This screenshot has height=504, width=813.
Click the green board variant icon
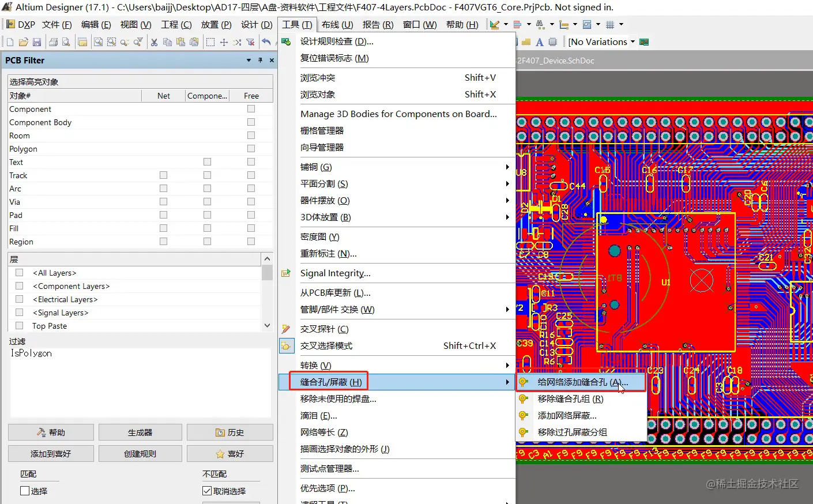point(645,42)
